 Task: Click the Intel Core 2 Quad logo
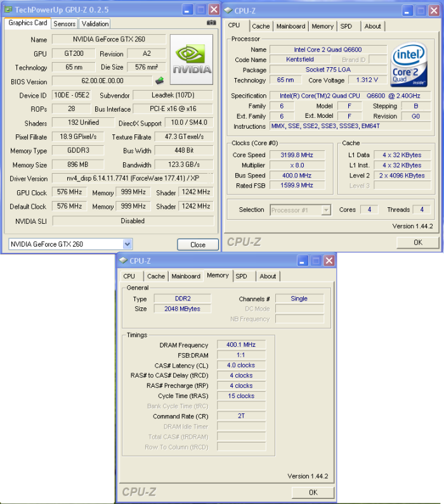(x=409, y=64)
